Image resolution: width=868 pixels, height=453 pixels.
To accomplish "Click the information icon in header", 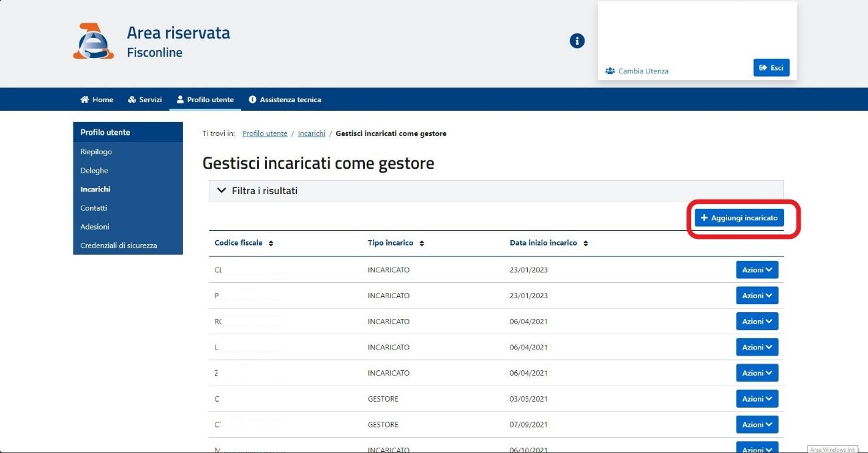I will pyautogui.click(x=577, y=41).
